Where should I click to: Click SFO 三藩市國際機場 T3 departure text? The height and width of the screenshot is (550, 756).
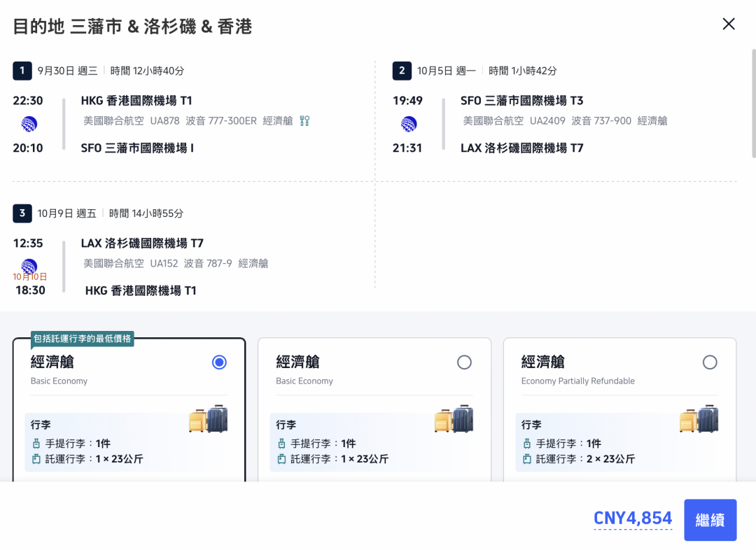click(521, 101)
